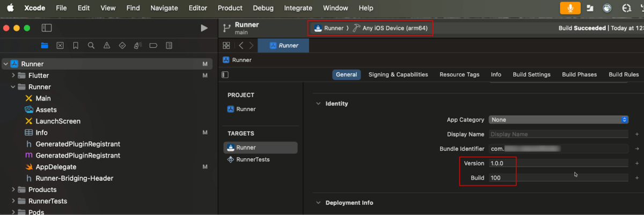Hide the project and targets list panel
This screenshot has width=644, height=215.
tap(225, 75)
